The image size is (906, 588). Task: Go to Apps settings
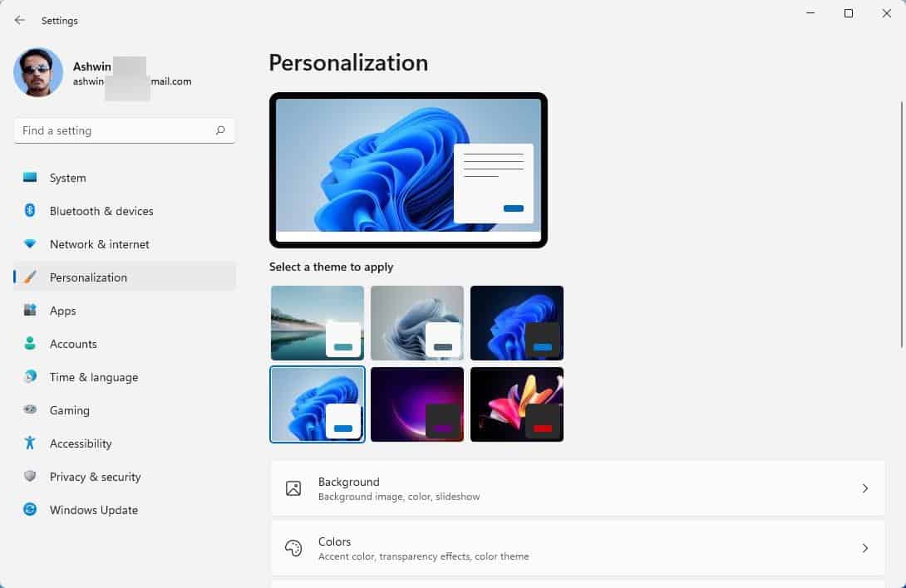point(62,310)
